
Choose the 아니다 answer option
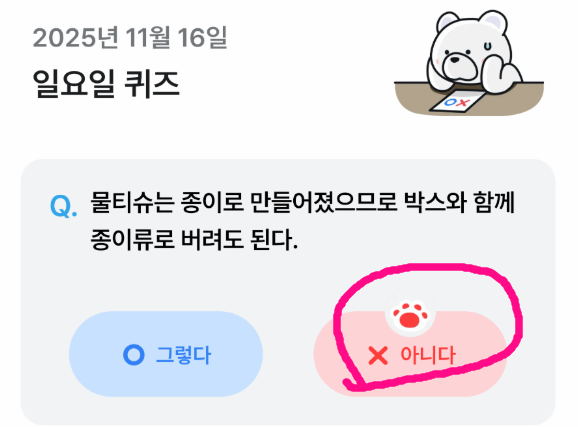click(410, 354)
